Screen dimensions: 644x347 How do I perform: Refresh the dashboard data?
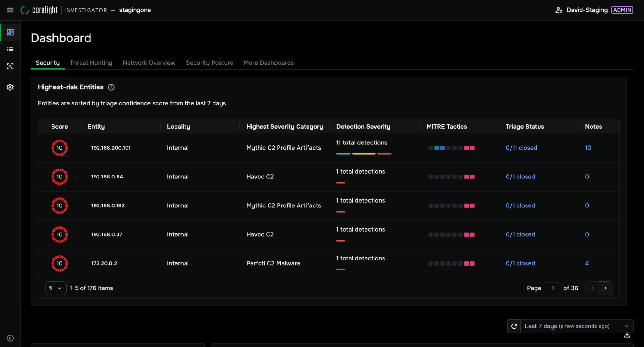tap(514, 326)
